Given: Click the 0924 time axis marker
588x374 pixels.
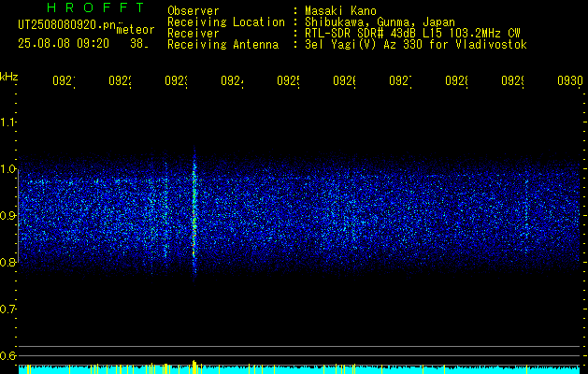Looking at the screenshot, I should click(x=232, y=81).
